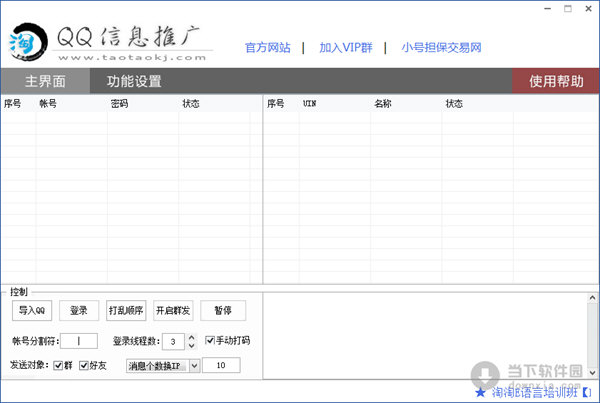
Task: Maximize the window
Action: [568, 8]
